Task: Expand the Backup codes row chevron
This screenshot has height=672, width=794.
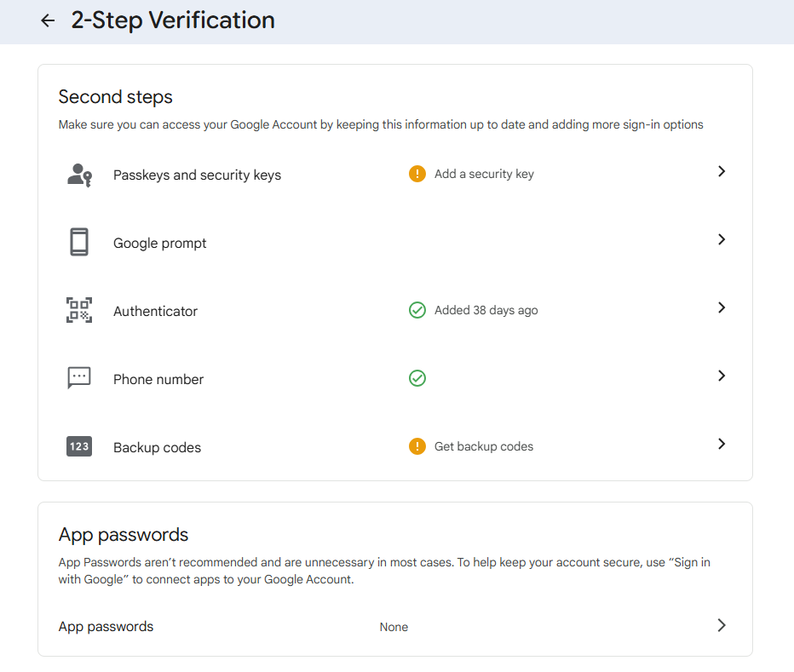Action: 722,444
